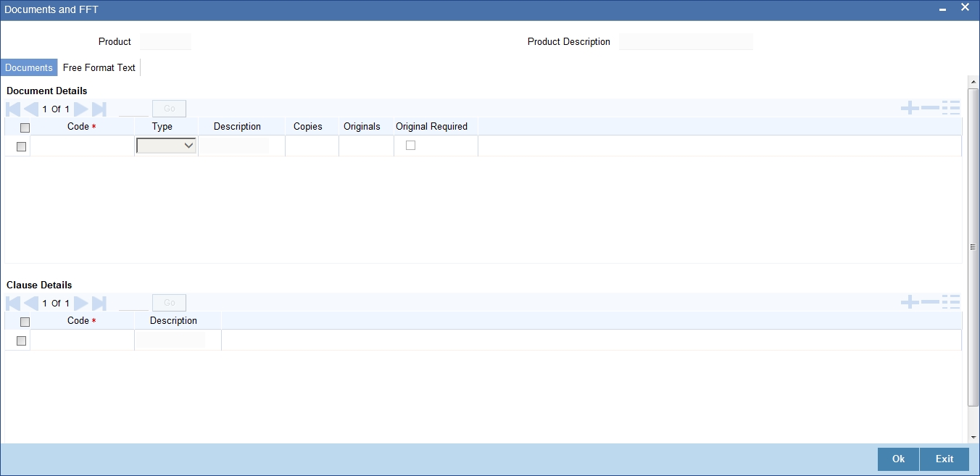Go to last page in Clause Details
This screenshot has height=476, width=980.
click(x=99, y=304)
